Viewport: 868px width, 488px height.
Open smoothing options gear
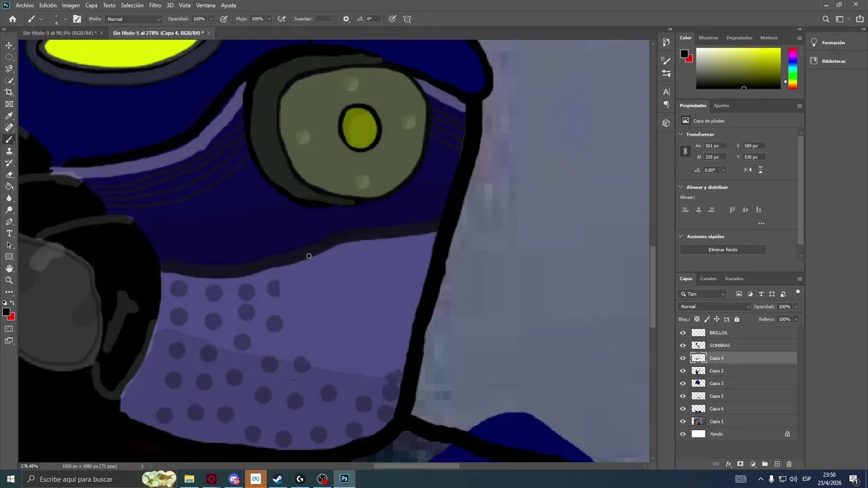[x=346, y=19]
